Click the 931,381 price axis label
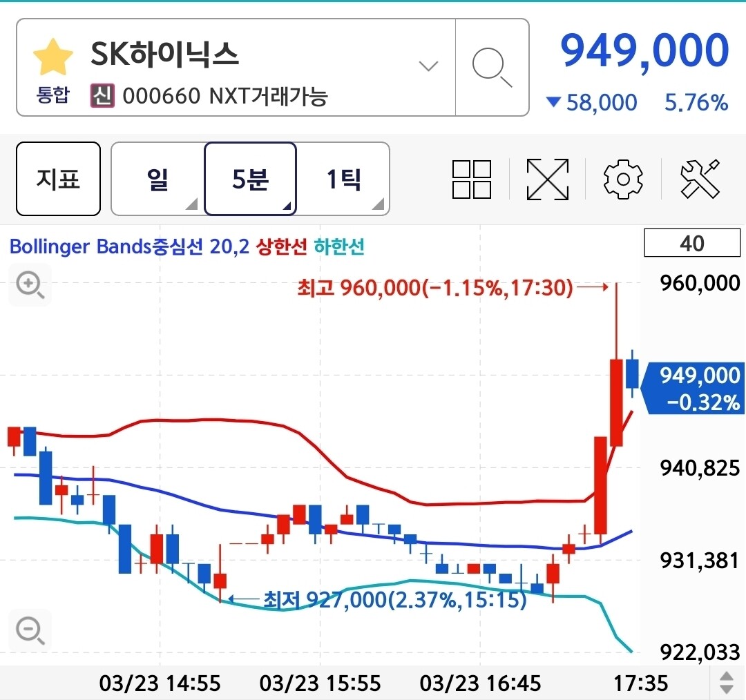746x700 pixels. click(x=700, y=560)
